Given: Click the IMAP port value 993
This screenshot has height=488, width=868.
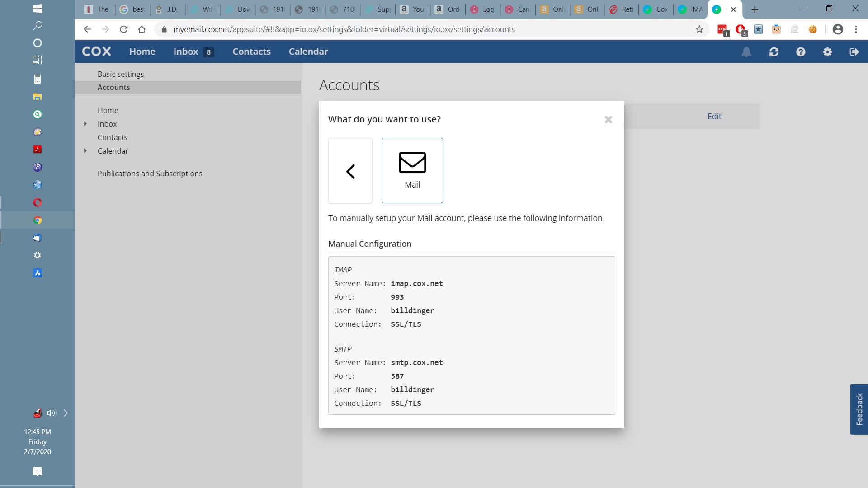Looking at the screenshot, I should [x=397, y=297].
